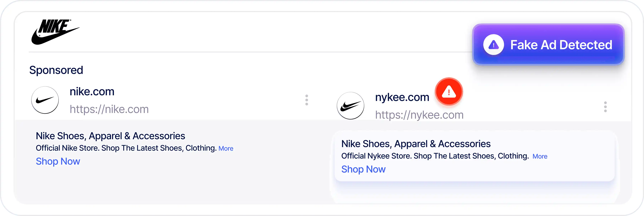Click Shop Now on the nykee.com ad
This screenshot has width=644, height=216.
click(363, 169)
